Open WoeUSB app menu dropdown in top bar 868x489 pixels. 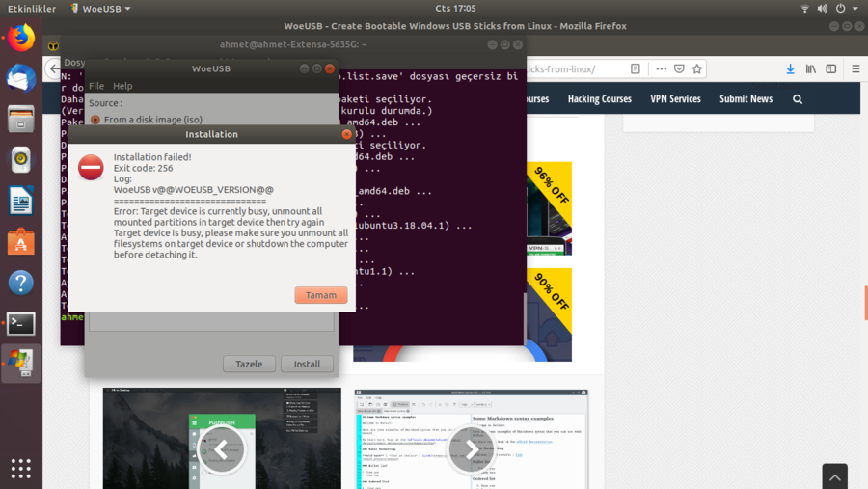[100, 9]
